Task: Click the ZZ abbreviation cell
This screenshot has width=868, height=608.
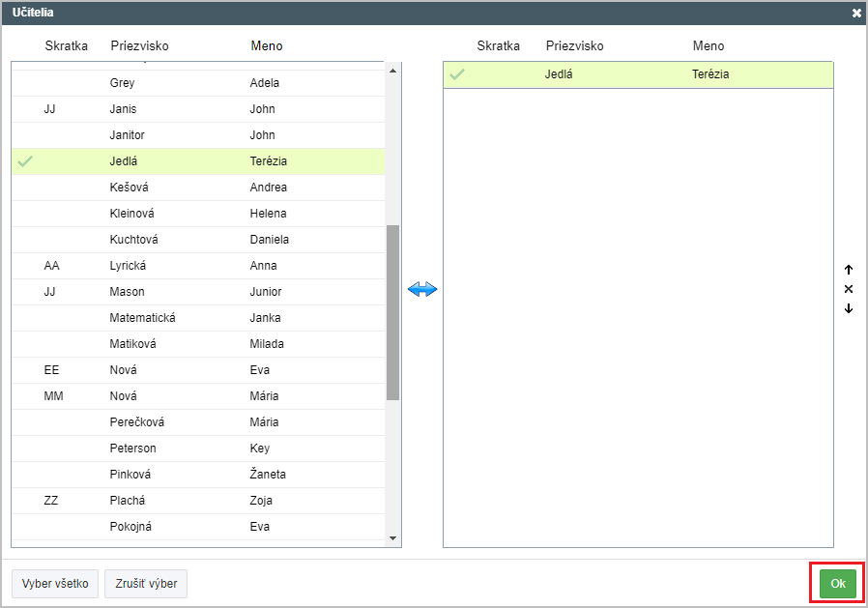Action: (x=51, y=501)
